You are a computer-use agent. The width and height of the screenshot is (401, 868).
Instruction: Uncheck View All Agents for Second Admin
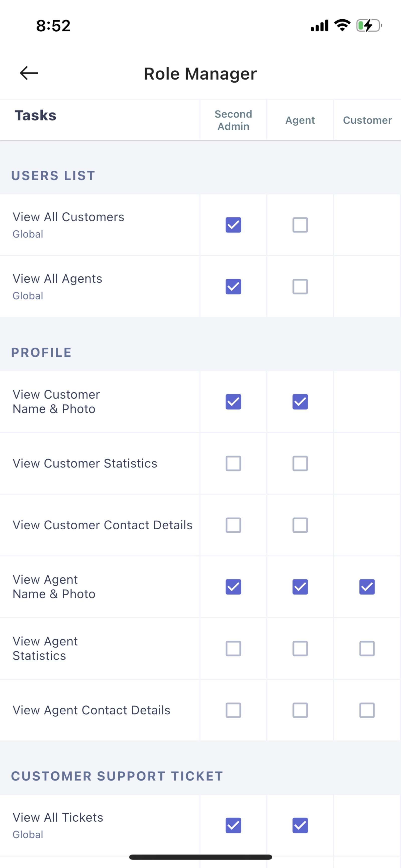[233, 286]
